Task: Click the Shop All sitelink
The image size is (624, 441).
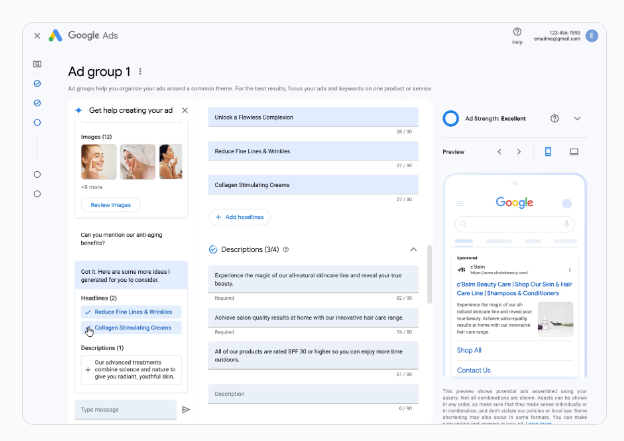Action: click(469, 350)
